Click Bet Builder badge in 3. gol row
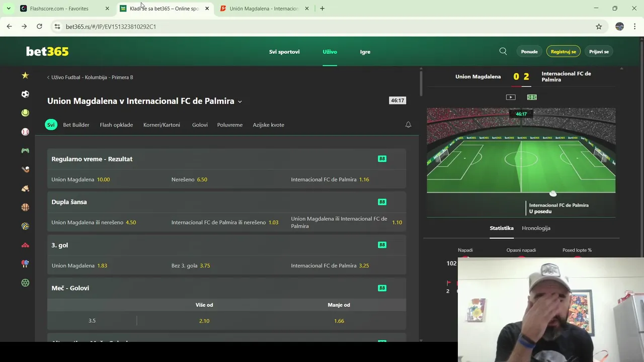Image resolution: width=644 pixels, height=362 pixels. pyautogui.click(x=382, y=245)
